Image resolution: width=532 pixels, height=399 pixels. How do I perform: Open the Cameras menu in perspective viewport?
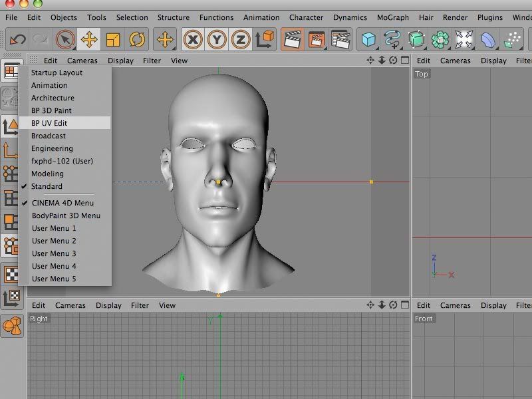pyautogui.click(x=82, y=61)
